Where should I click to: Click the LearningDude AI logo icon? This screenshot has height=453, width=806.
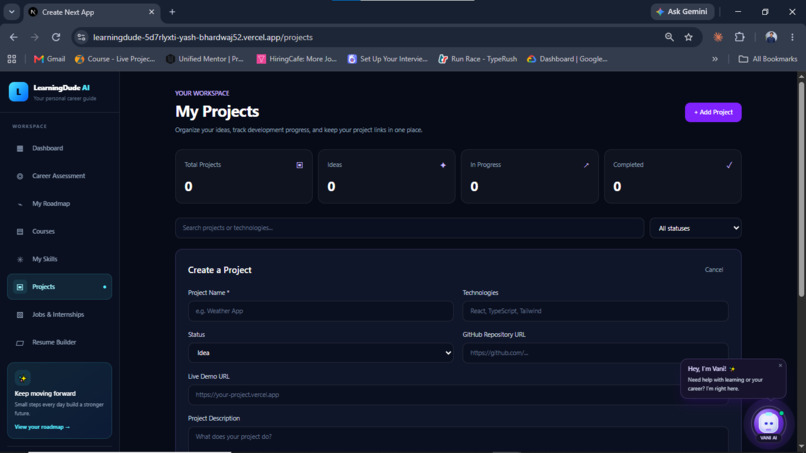pos(19,92)
